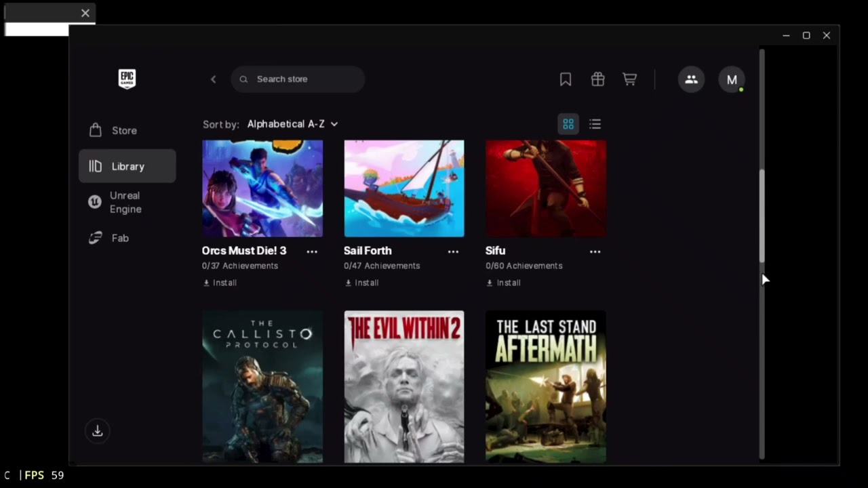Click the Sail Forth title
This screenshot has width=868, height=488.
click(x=368, y=251)
